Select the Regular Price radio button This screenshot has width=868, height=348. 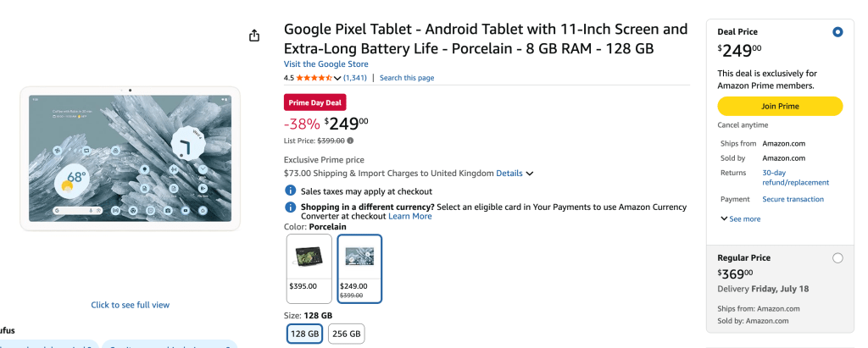pos(837,258)
